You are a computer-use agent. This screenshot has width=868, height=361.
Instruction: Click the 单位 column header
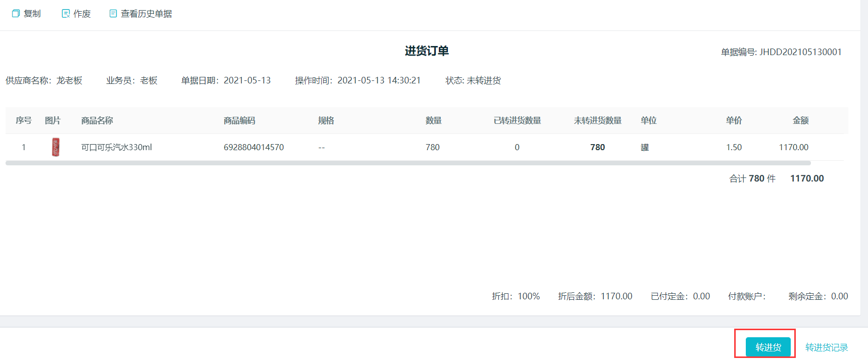point(648,120)
